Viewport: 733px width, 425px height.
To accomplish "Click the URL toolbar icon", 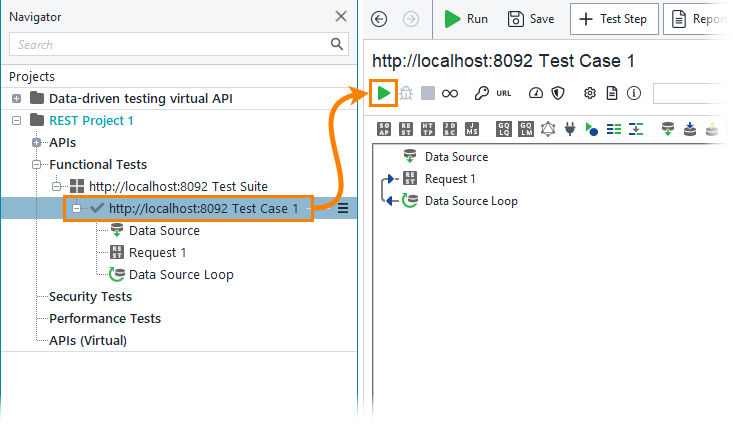I will pos(503,94).
